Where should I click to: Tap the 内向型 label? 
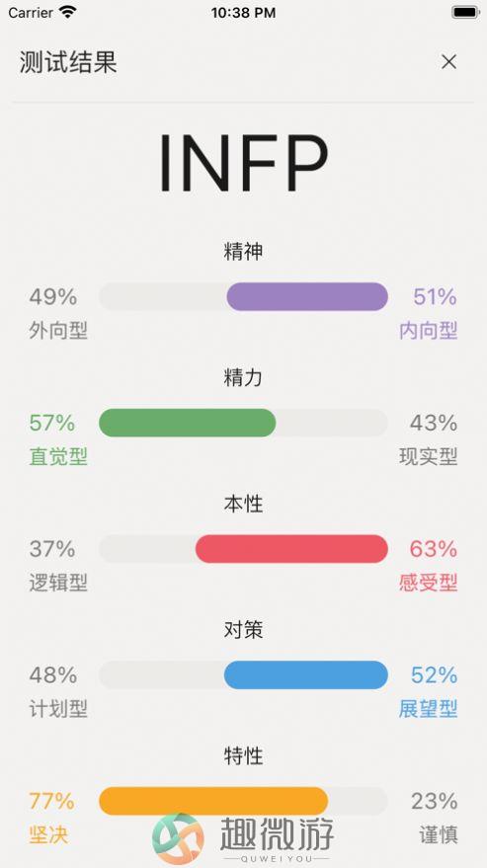coord(429,331)
